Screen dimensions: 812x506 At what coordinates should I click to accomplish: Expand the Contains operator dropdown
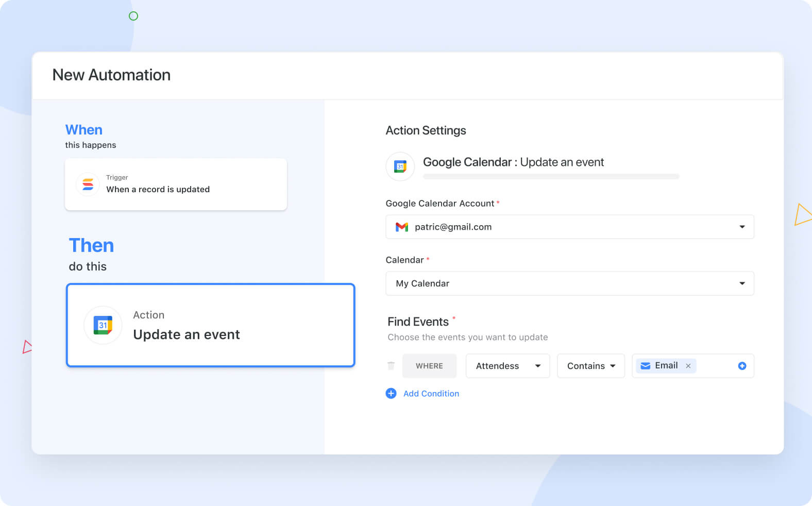pyautogui.click(x=591, y=366)
